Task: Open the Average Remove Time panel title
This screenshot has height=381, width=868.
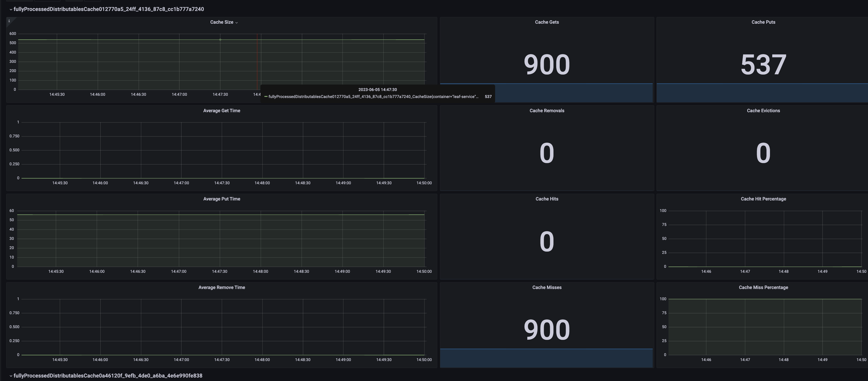Action: coord(222,288)
